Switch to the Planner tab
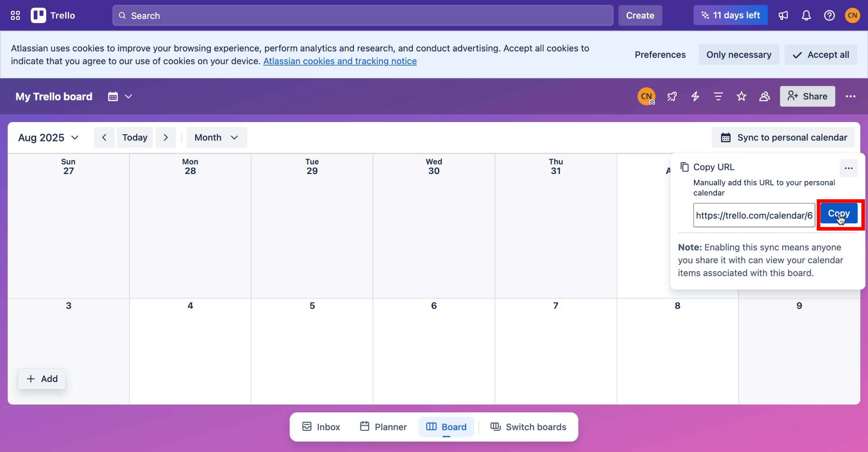This screenshot has width=868, height=452. coord(382,426)
